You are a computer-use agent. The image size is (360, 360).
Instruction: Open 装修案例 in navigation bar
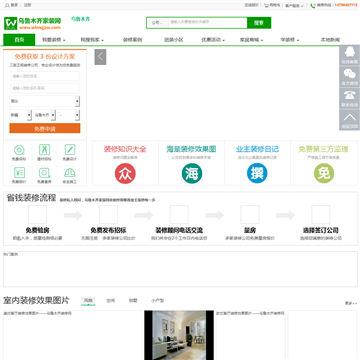pyautogui.click(x=133, y=40)
